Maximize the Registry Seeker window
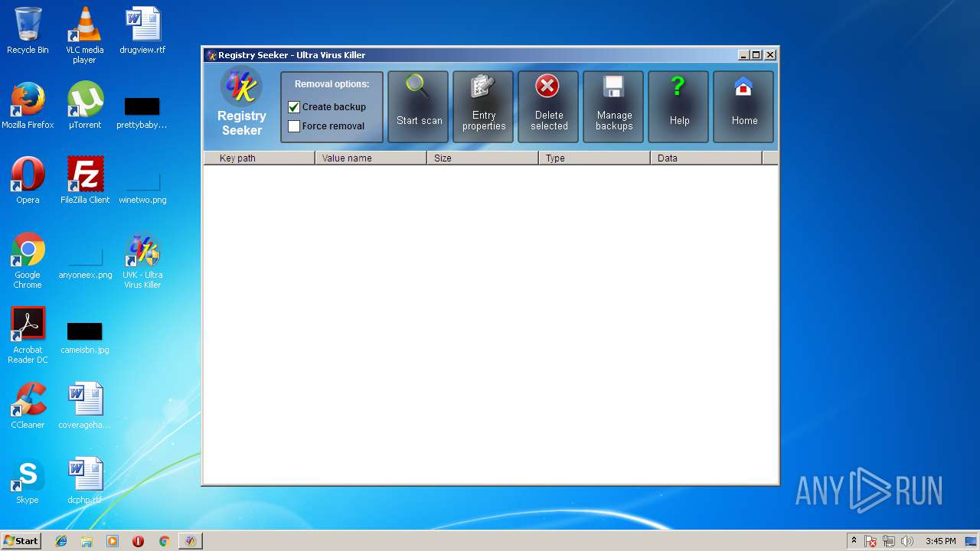Screen dimensions: 980x551 pyautogui.click(x=756, y=55)
